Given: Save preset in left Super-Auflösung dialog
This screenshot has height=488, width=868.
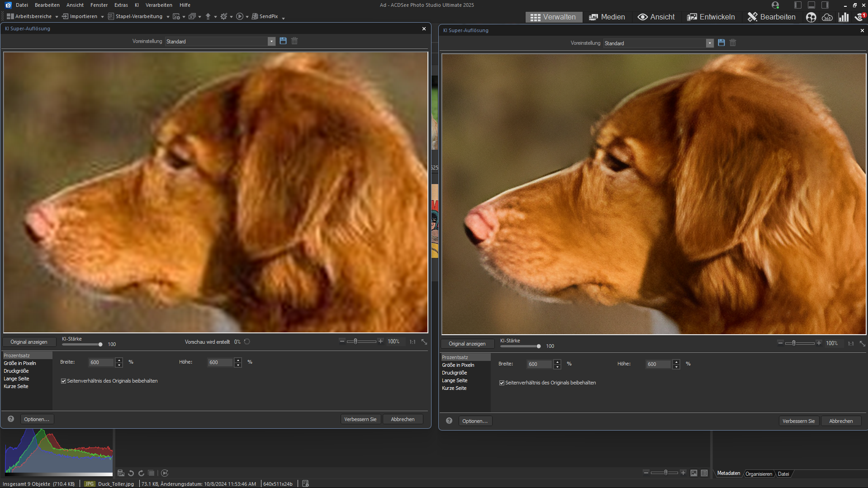Looking at the screenshot, I should tap(283, 41).
